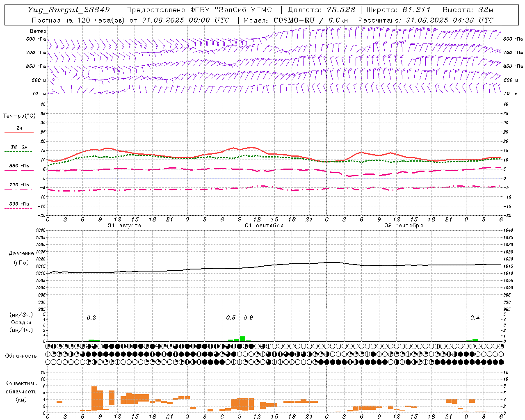Click the 'Тем-ра(°C)' panel label

(19, 116)
